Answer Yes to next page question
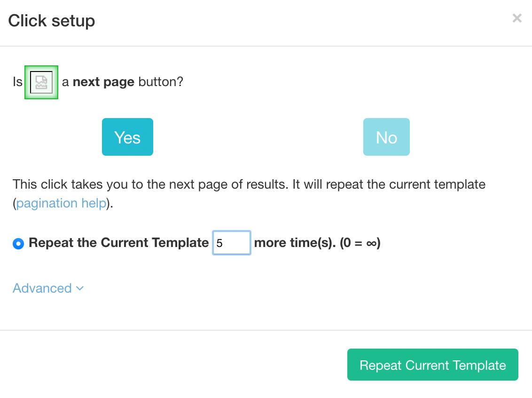 click(127, 137)
